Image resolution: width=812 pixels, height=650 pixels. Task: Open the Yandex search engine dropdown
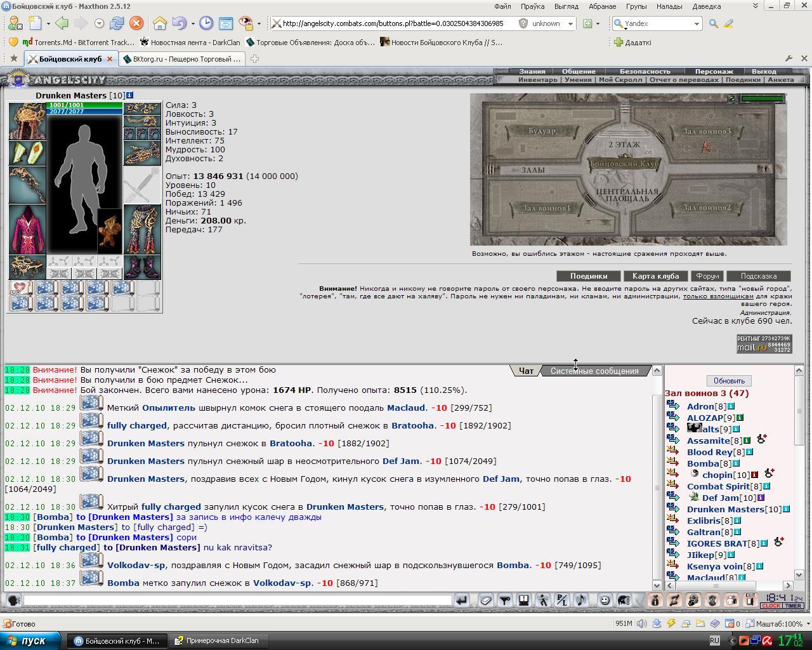pos(696,23)
